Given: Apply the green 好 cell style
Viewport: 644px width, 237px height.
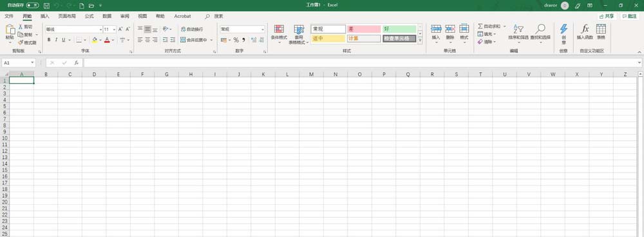Looking at the screenshot, I should [x=399, y=29].
